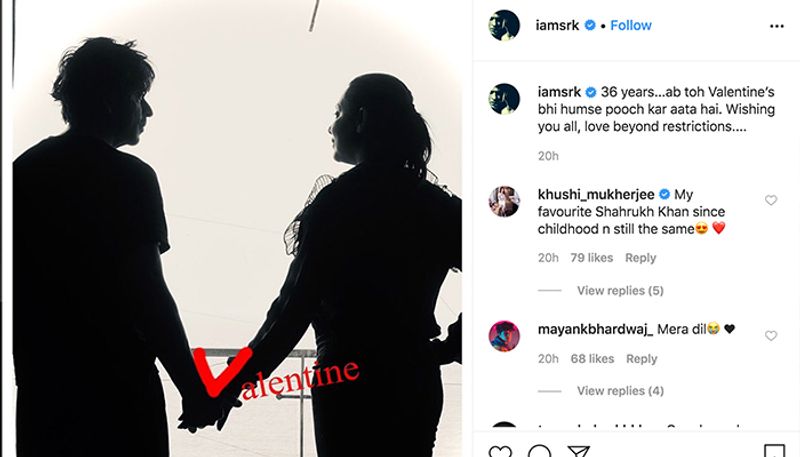Open iamsrk avatar beside the caption
The height and width of the screenshot is (457, 800).
tap(504, 99)
